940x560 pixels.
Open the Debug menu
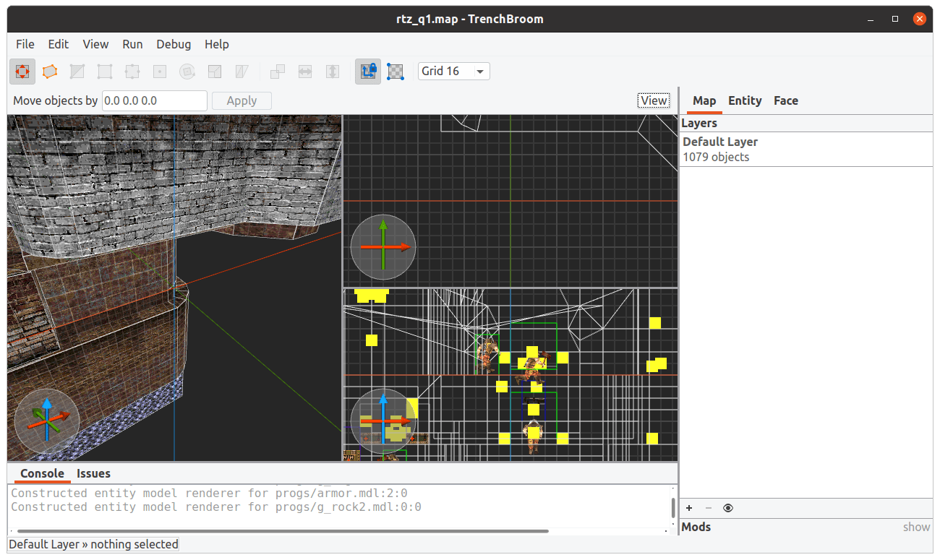coord(174,44)
